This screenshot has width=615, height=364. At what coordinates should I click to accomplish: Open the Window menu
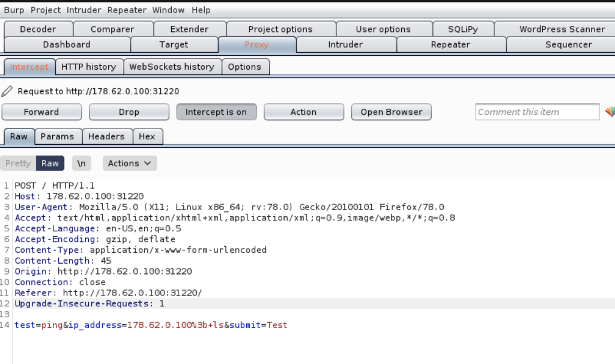[168, 10]
